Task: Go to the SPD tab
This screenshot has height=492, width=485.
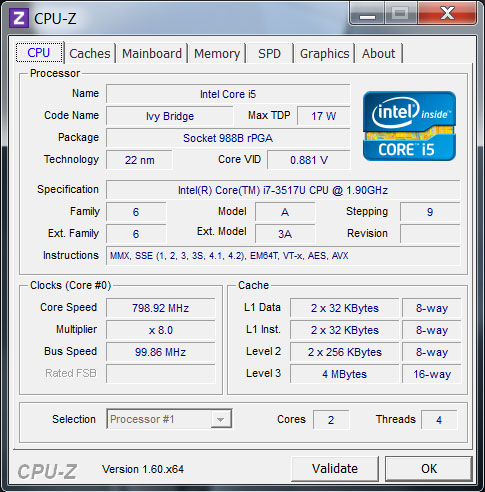Action: pyautogui.click(x=270, y=53)
